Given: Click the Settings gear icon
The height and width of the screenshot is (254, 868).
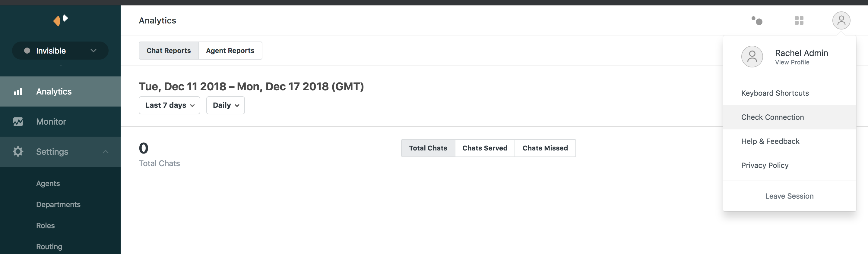Looking at the screenshot, I should [x=18, y=151].
